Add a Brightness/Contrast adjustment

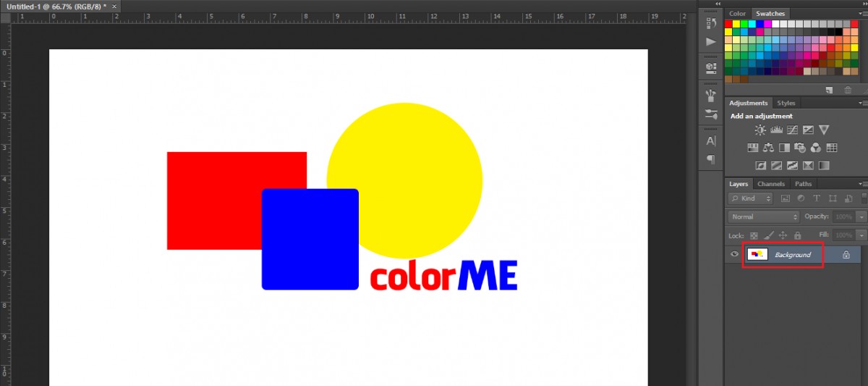click(x=760, y=130)
